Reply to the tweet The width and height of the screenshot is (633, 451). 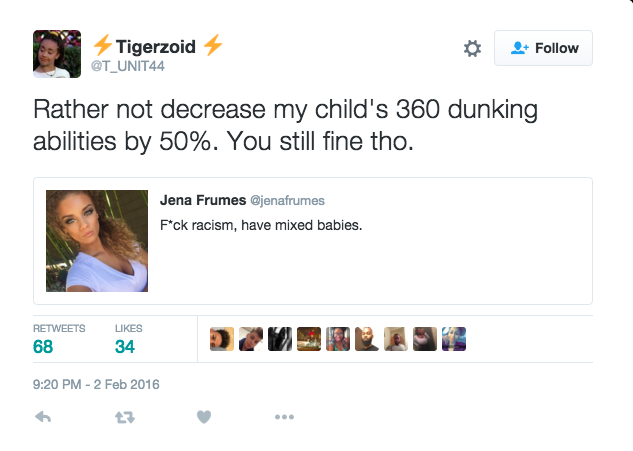[x=43, y=418]
